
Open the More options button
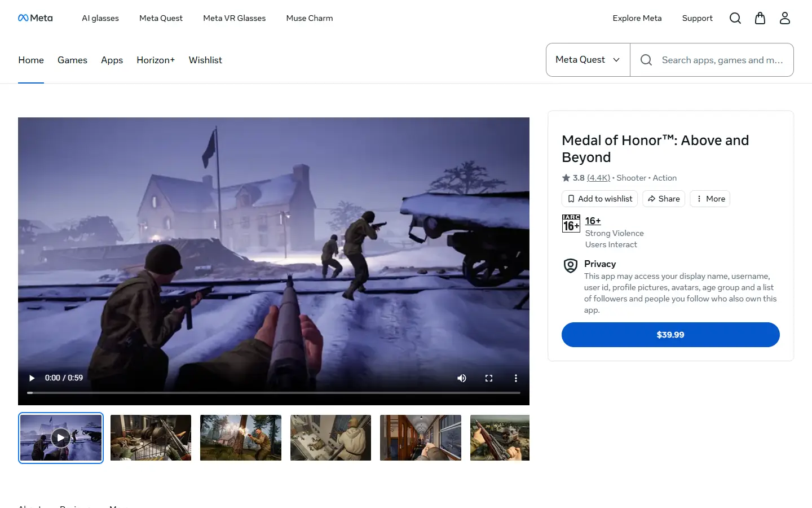(710, 199)
